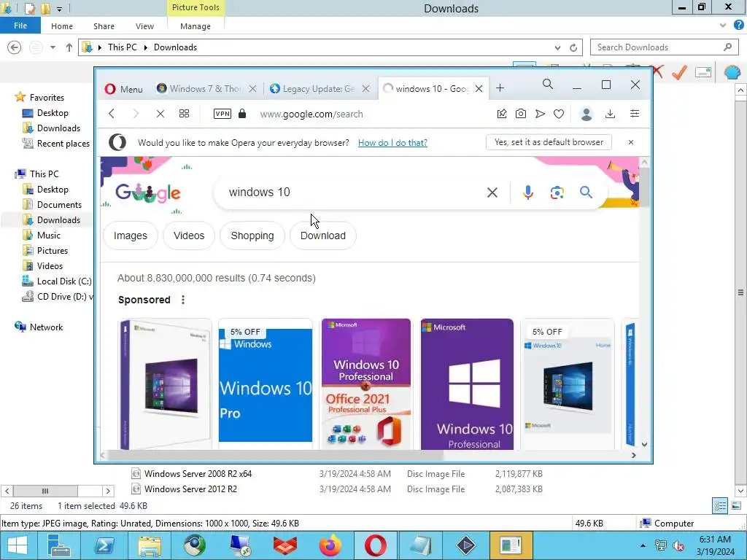Dismiss the default browser prompt bar
Viewport: 747px width, 560px height.
coord(631,142)
